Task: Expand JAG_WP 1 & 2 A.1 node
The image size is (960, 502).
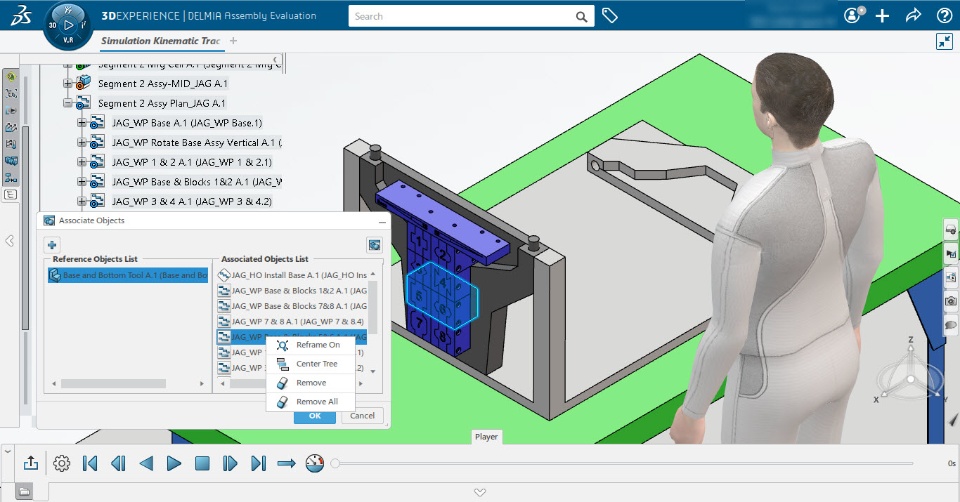Action: [x=81, y=162]
